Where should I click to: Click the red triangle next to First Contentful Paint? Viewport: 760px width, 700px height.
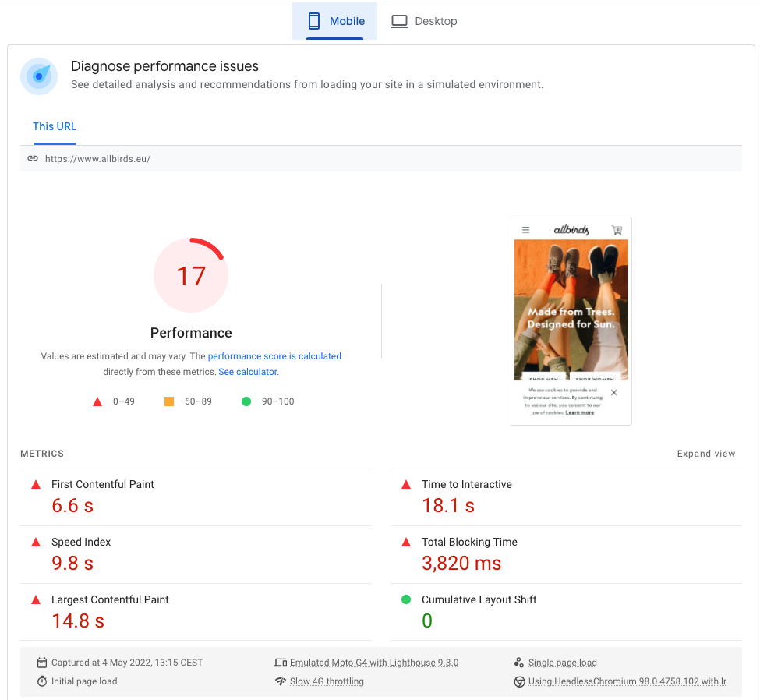[35, 485]
